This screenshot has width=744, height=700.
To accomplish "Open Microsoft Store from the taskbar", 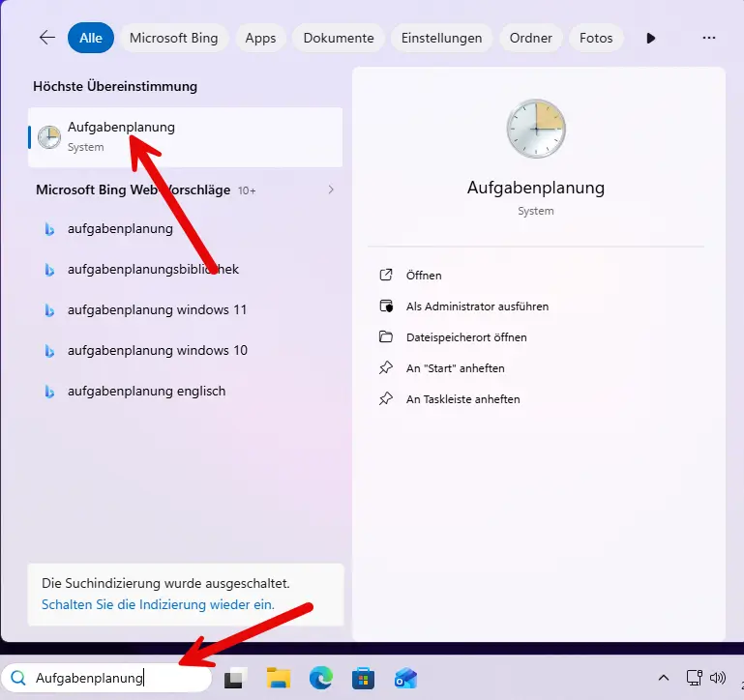I will (x=364, y=679).
